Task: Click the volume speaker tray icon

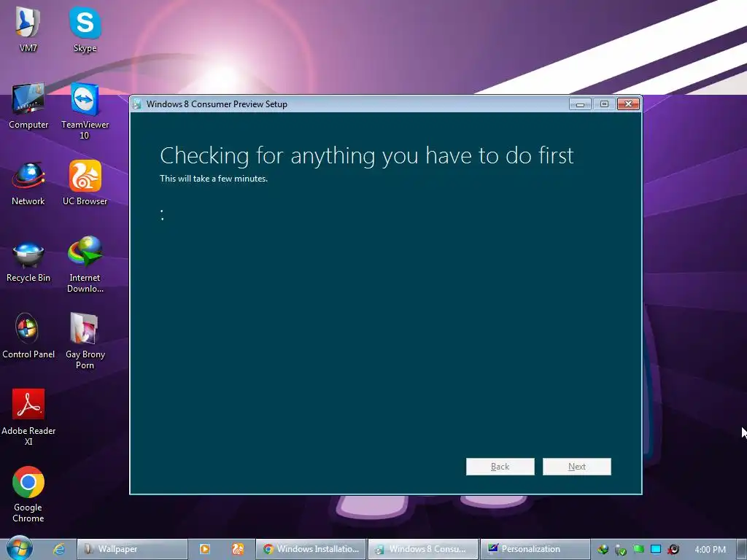Action: click(673, 549)
